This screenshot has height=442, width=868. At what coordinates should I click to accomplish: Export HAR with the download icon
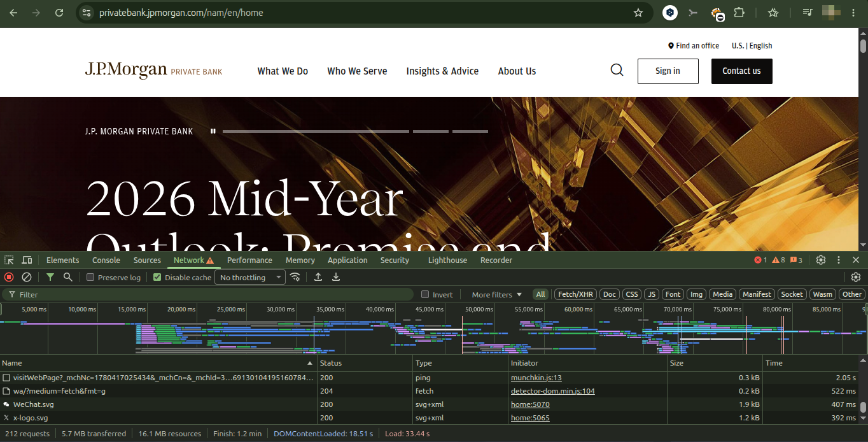coord(336,277)
